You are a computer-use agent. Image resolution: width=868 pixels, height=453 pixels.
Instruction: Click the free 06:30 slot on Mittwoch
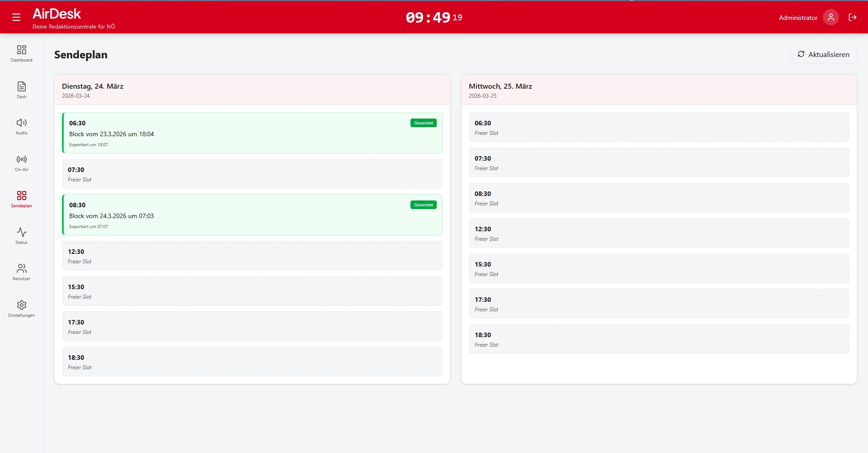coord(659,127)
